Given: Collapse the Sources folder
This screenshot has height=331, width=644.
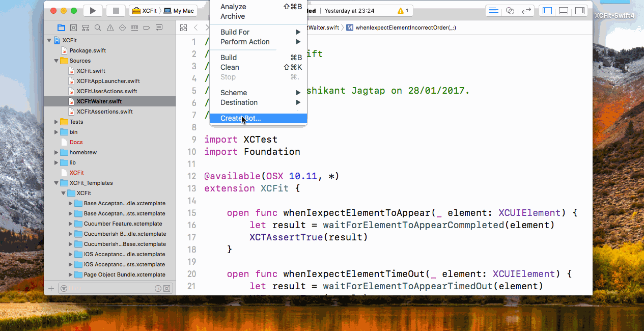Looking at the screenshot, I should coord(57,61).
